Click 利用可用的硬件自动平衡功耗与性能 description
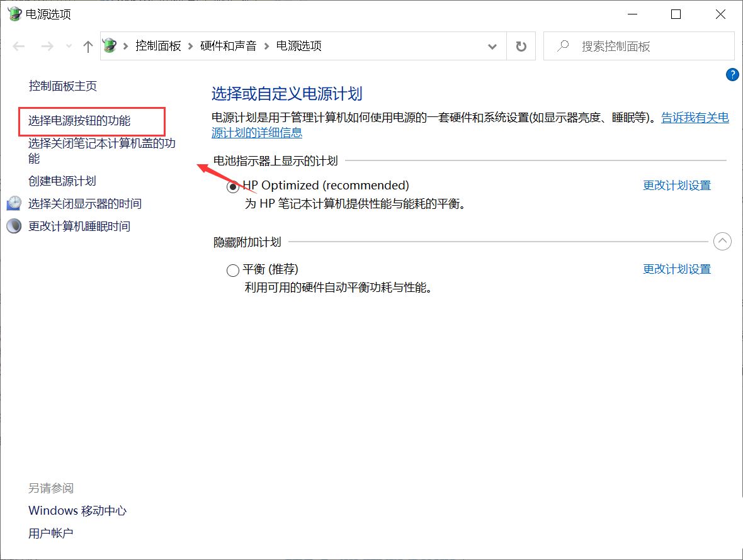Viewport: 743px width, 560px height. point(339,288)
